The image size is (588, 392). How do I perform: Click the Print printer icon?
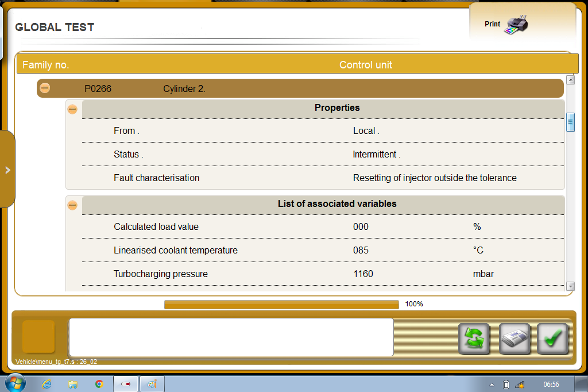tap(516, 25)
